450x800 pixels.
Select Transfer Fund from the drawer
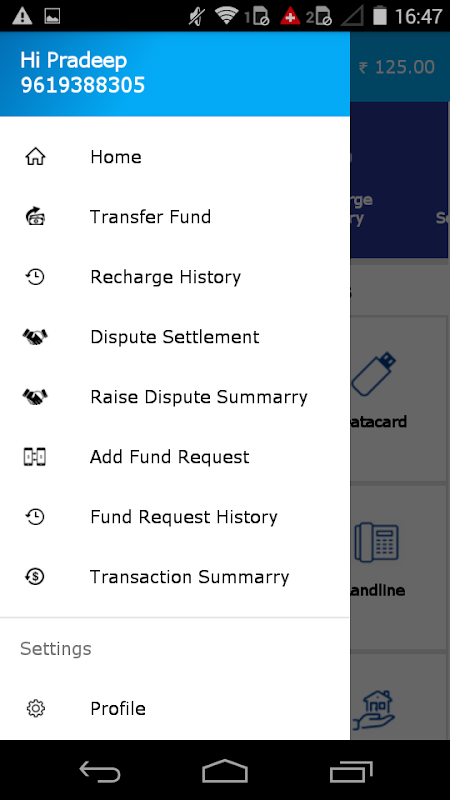click(x=175, y=217)
